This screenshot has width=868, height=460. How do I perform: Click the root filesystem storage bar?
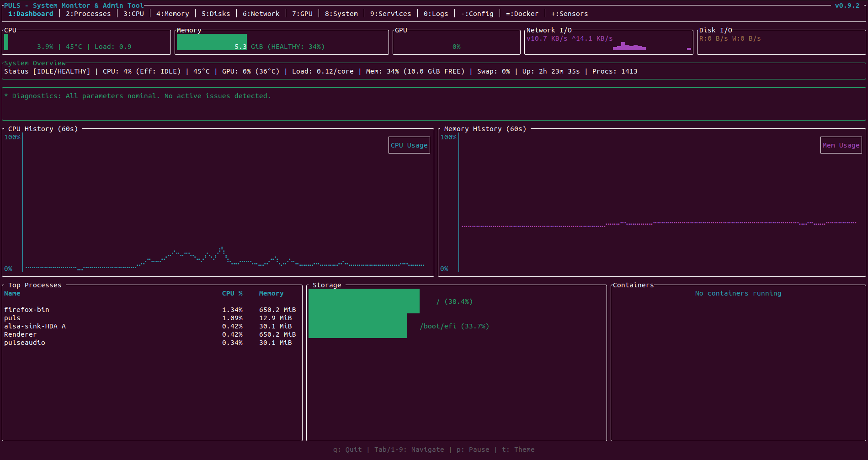tap(364, 301)
